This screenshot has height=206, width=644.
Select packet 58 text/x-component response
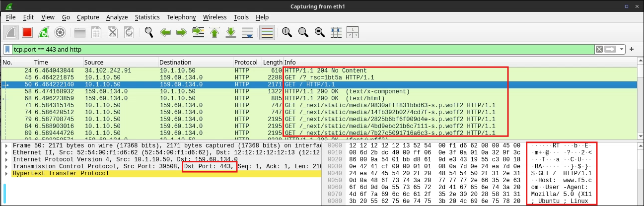[x=320, y=91]
